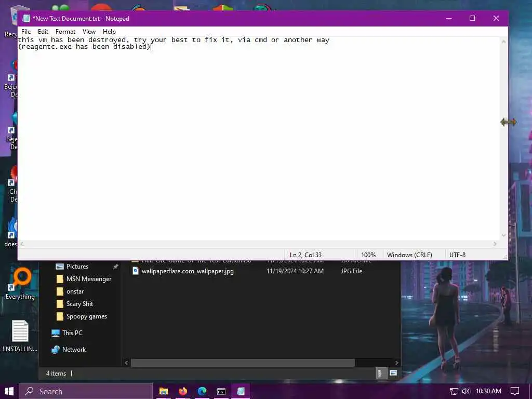Launch Firefox from the taskbar
This screenshot has width=532, height=399.
point(183,391)
